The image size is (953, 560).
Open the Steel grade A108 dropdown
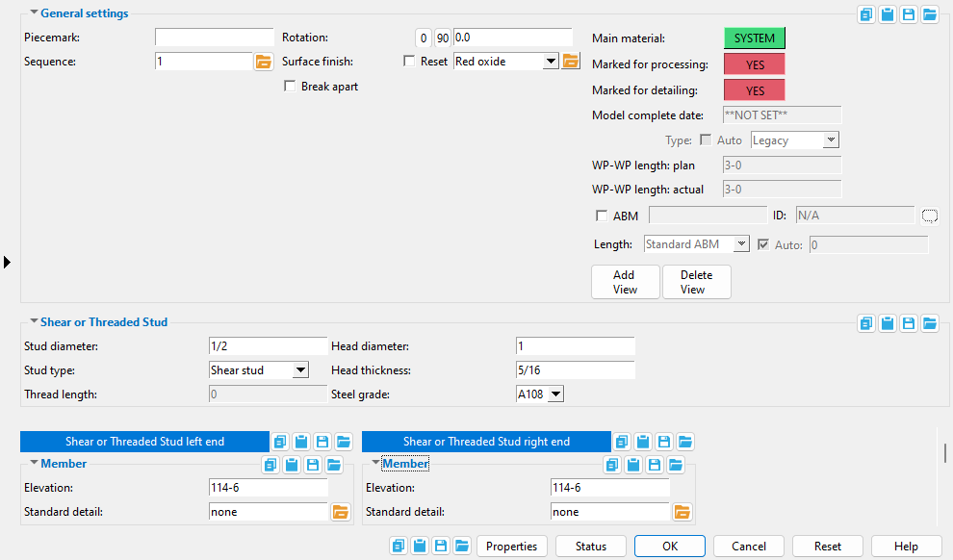point(555,395)
